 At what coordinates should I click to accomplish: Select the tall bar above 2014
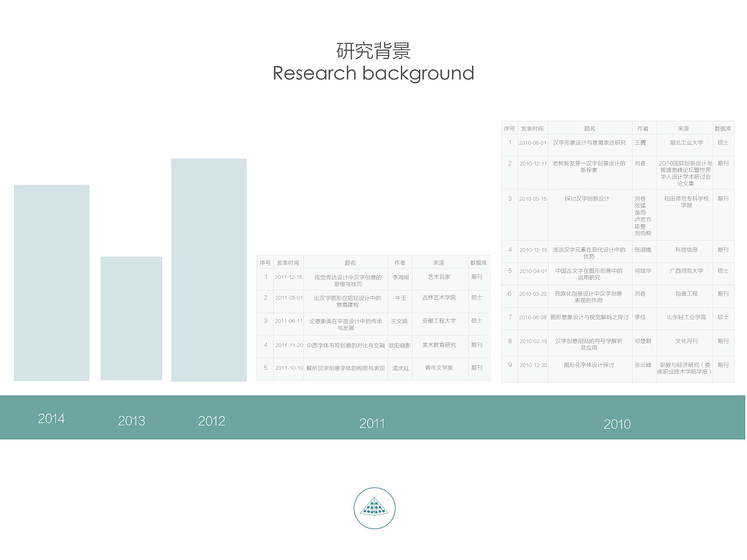click(x=51, y=283)
